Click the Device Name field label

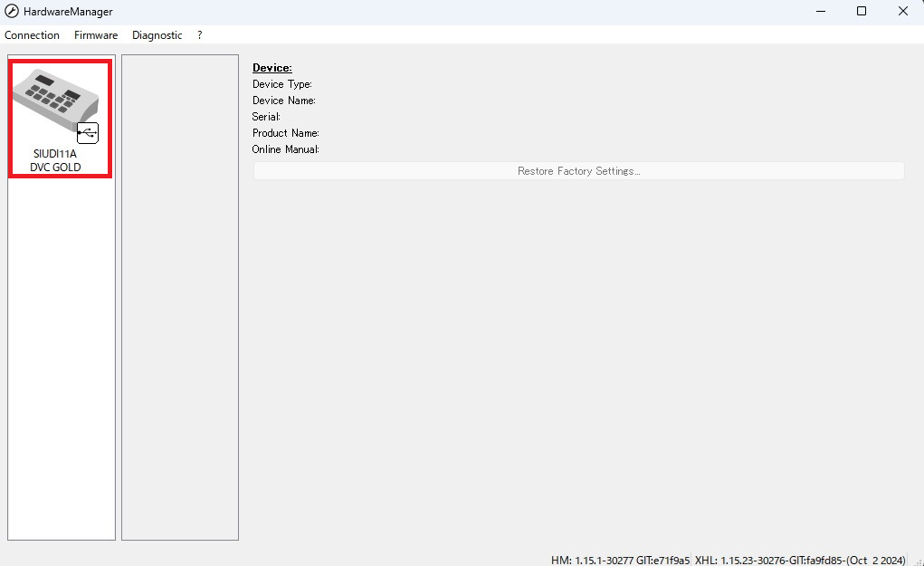point(283,101)
